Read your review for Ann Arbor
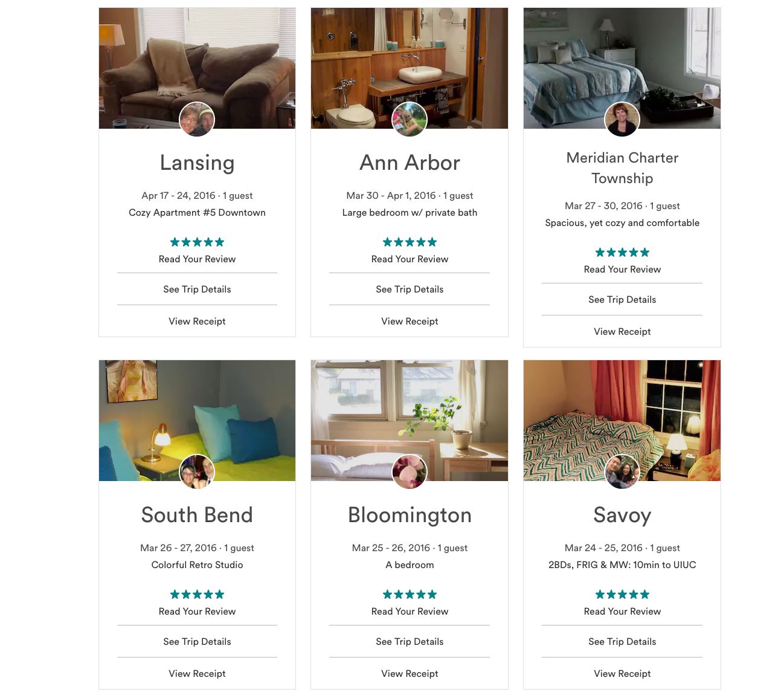The height and width of the screenshot is (695, 784). click(x=410, y=259)
